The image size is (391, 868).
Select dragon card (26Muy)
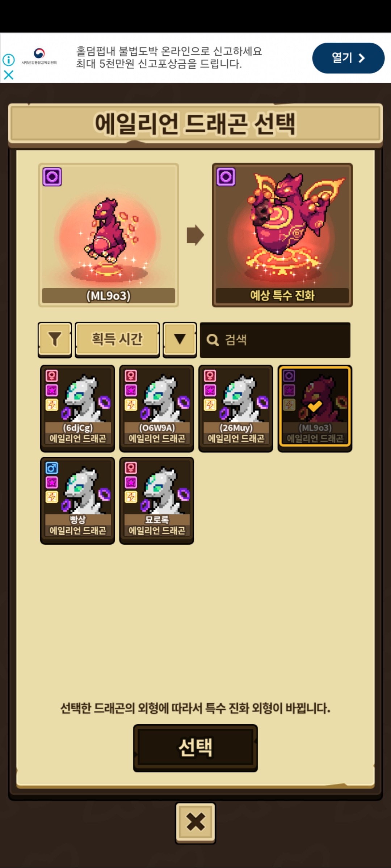236,408
